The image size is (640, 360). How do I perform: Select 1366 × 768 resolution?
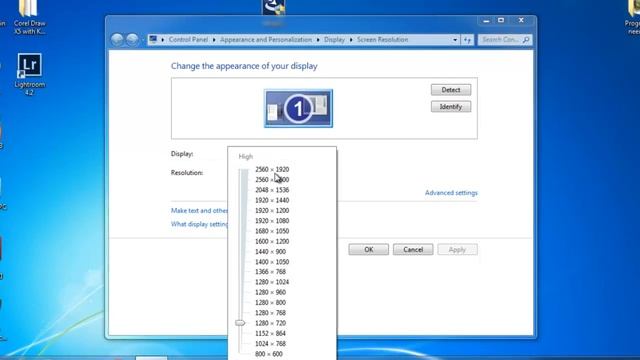270,272
